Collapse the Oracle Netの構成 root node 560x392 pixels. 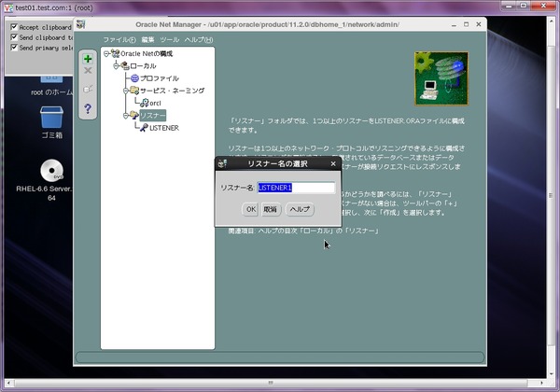[x=106, y=53]
